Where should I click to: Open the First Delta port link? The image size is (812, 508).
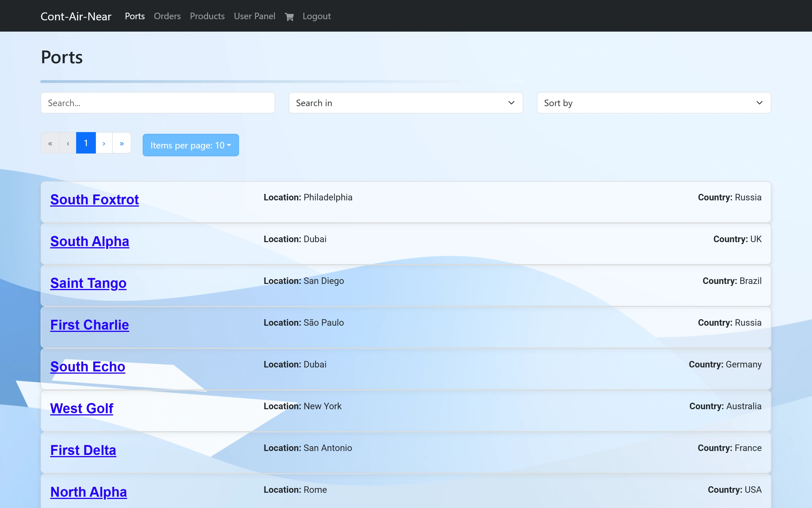tap(83, 450)
